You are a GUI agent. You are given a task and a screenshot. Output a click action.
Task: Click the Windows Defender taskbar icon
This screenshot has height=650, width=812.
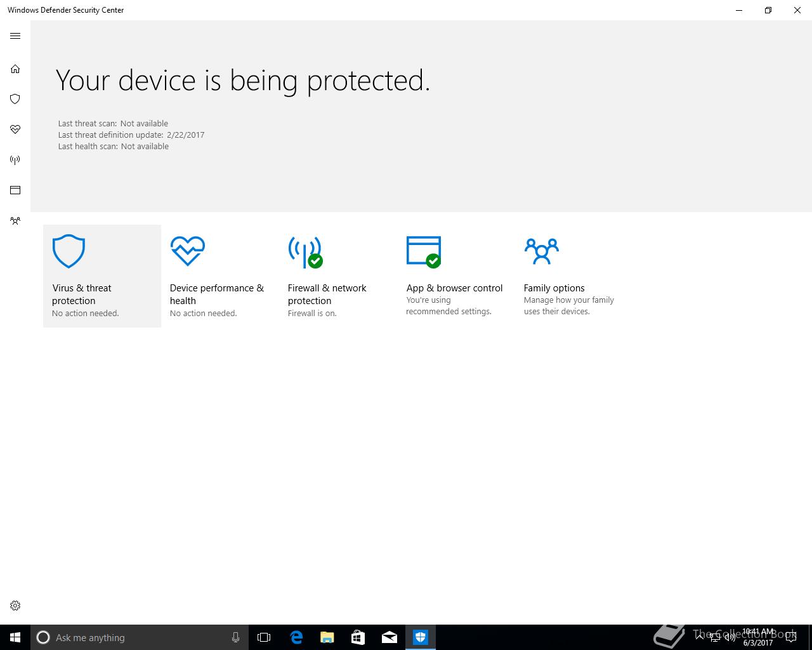tap(421, 637)
